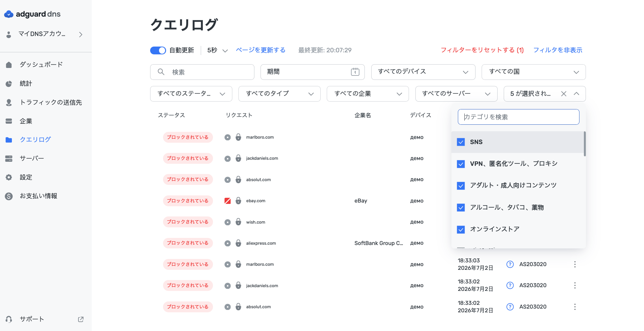Click the フィルタを非表示 link

(558, 50)
